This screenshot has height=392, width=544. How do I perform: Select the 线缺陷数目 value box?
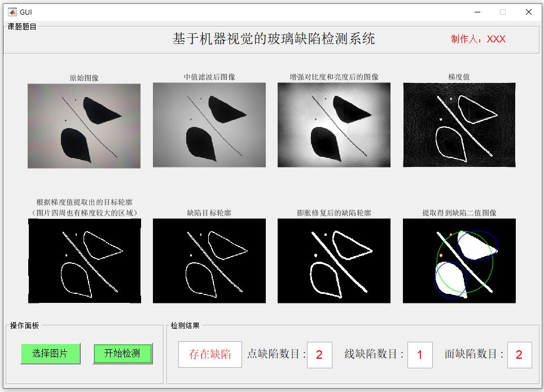pos(420,355)
